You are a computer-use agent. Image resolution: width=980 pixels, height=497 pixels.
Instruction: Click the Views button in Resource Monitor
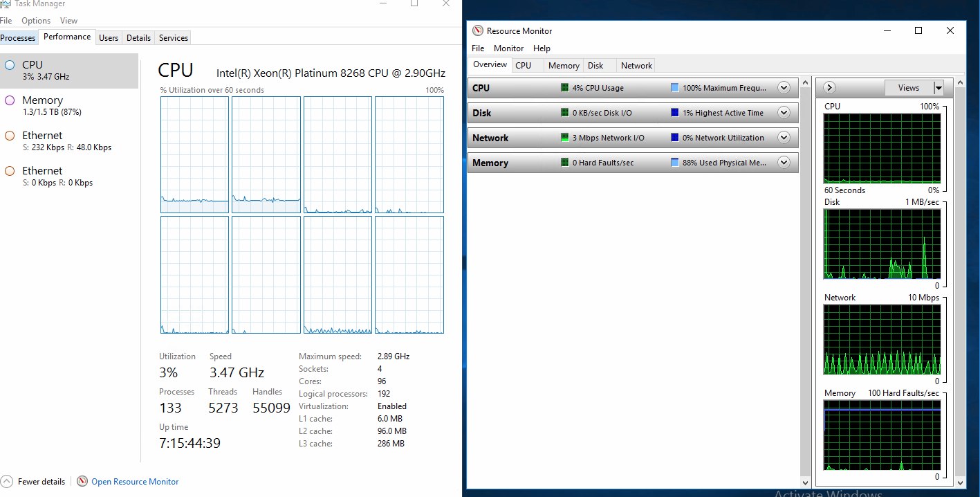[x=909, y=88]
